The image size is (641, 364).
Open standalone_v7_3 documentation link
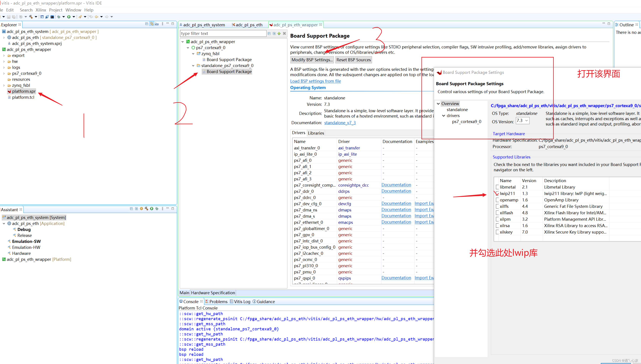[x=340, y=123]
